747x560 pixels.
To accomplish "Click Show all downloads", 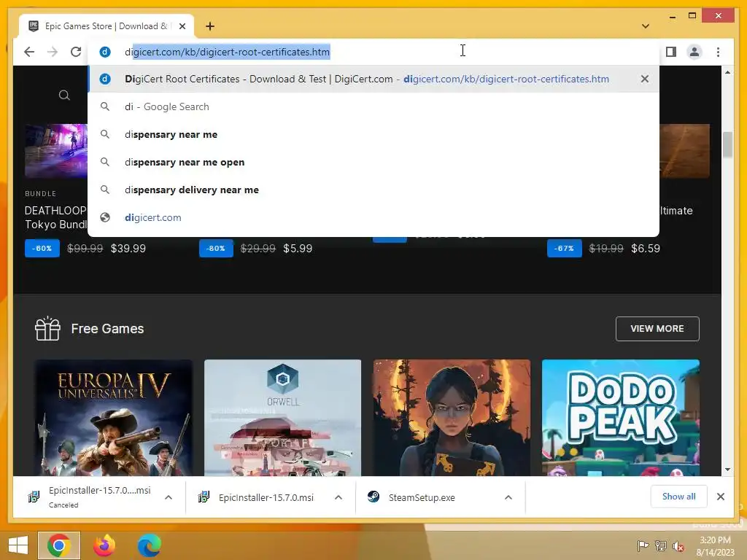I will pos(679,497).
